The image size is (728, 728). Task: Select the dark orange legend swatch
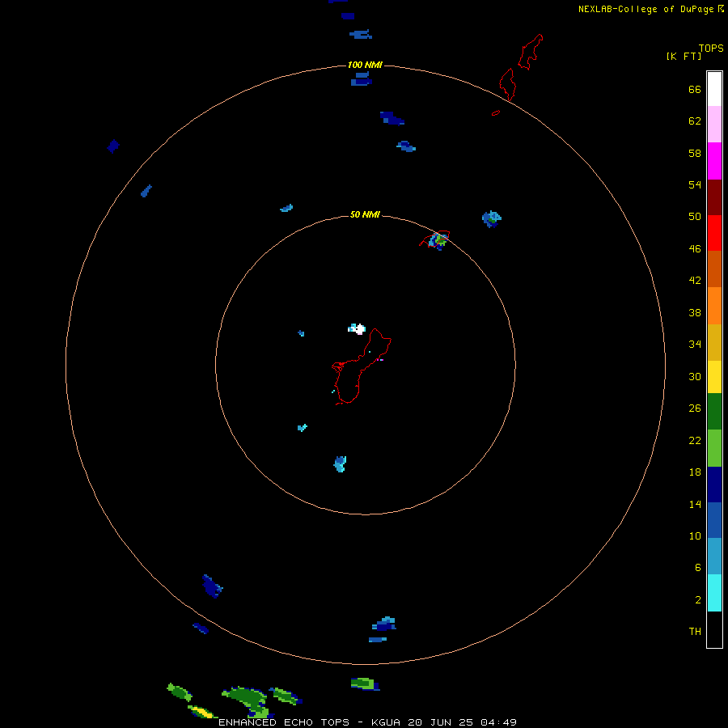click(x=714, y=269)
